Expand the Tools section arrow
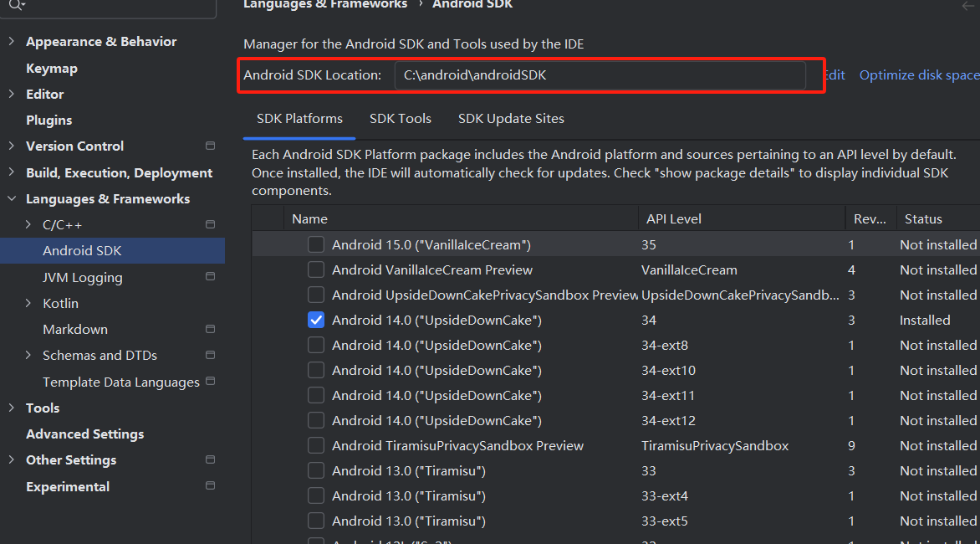This screenshot has height=544, width=980. [x=11, y=408]
